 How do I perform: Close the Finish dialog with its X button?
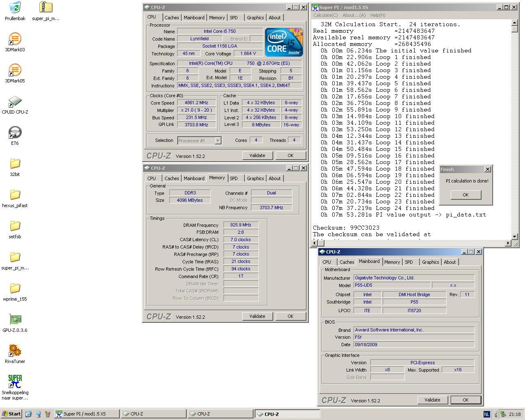pyautogui.click(x=487, y=169)
